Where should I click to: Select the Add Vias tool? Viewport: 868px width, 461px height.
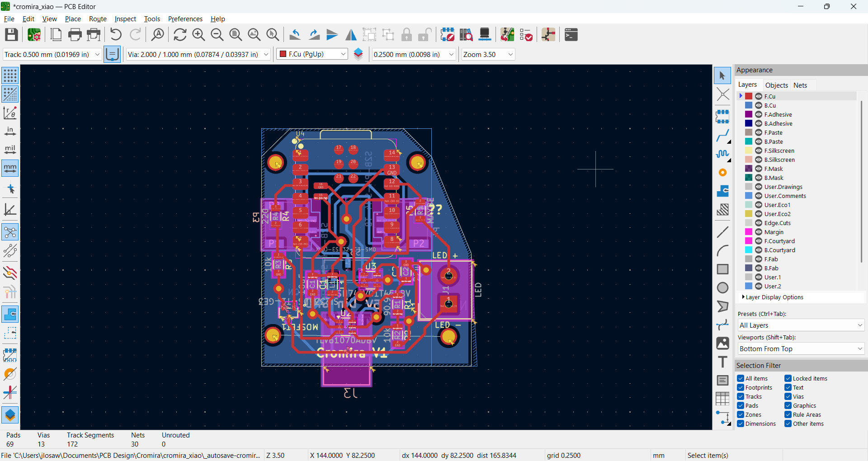(722, 173)
